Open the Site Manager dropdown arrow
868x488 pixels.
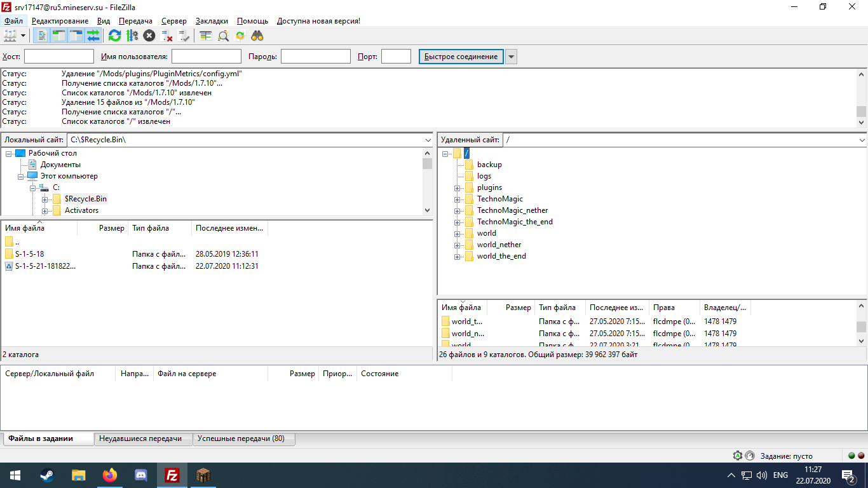click(x=24, y=36)
